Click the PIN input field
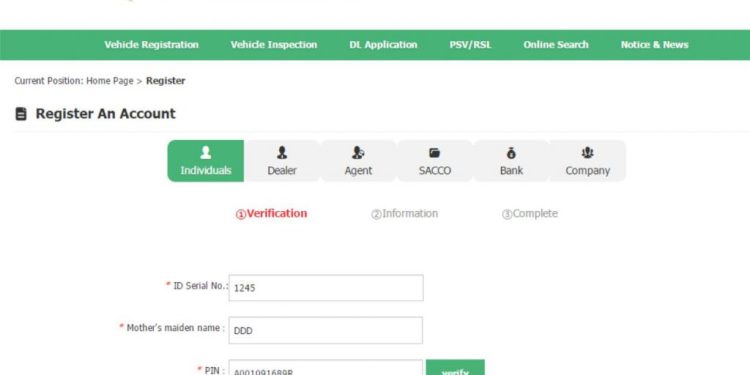This screenshot has width=750, height=375. click(326, 367)
